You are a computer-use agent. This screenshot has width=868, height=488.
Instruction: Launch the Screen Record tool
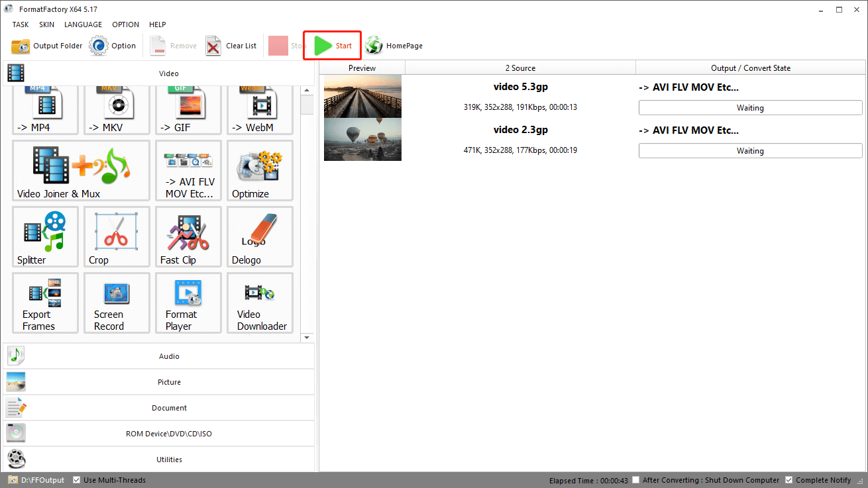tap(117, 303)
